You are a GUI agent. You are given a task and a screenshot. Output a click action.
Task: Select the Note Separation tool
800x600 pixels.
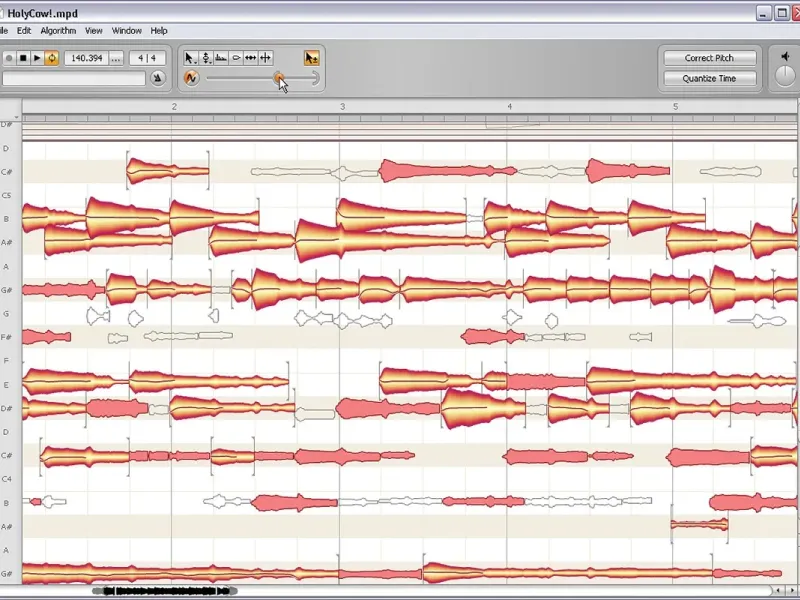click(266, 58)
